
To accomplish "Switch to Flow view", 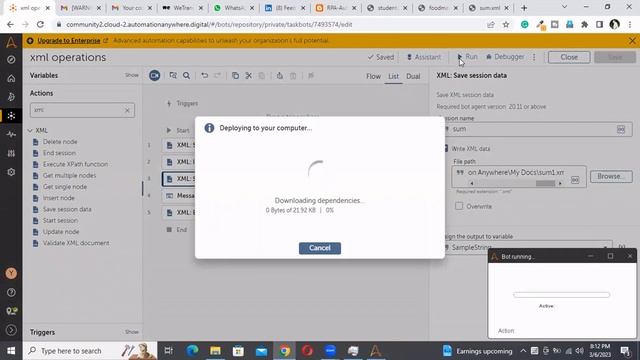I will click(x=373, y=76).
